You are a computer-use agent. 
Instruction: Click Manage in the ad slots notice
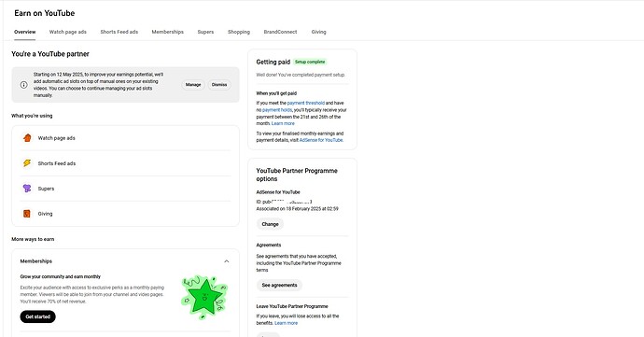pyautogui.click(x=193, y=85)
